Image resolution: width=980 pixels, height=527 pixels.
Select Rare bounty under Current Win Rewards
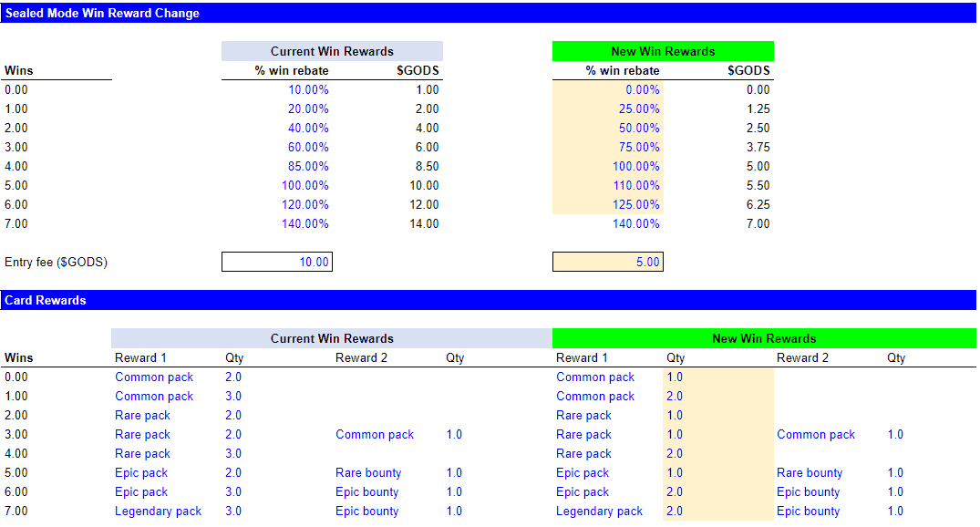(x=368, y=472)
